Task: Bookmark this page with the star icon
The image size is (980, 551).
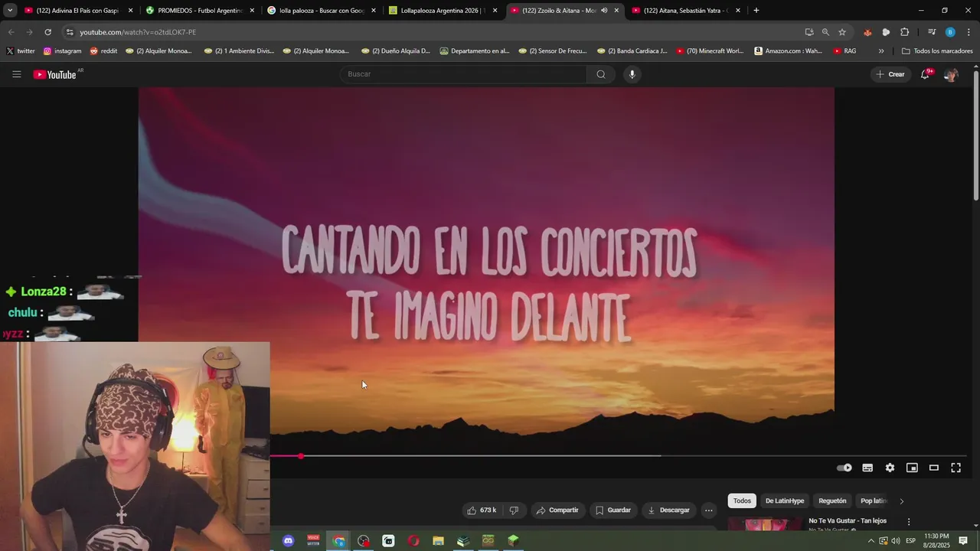Action: click(842, 32)
